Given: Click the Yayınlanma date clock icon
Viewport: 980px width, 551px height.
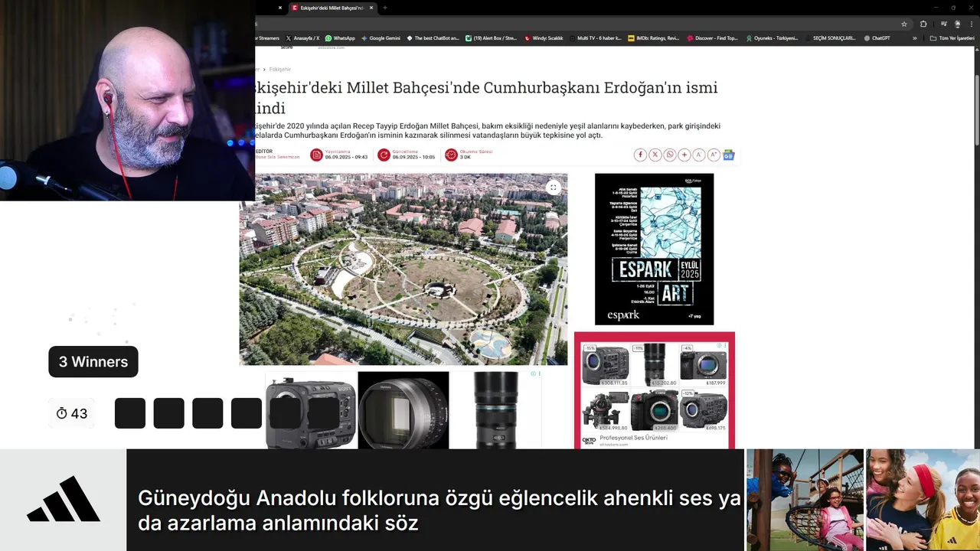Looking at the screenshot, I should coord(316,155).
